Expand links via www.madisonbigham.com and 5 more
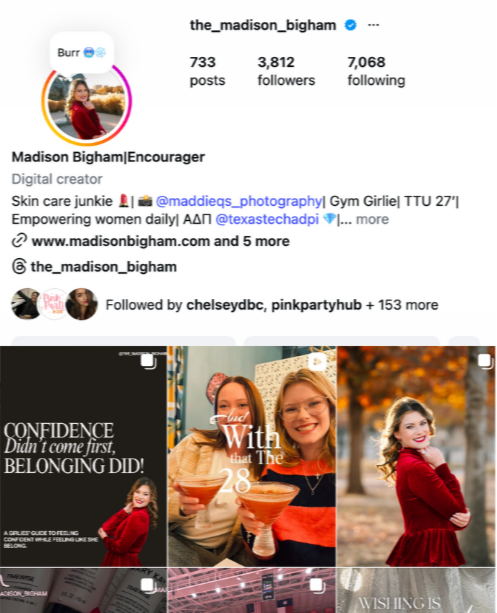 pyautogui.click(x=160, y=241)
